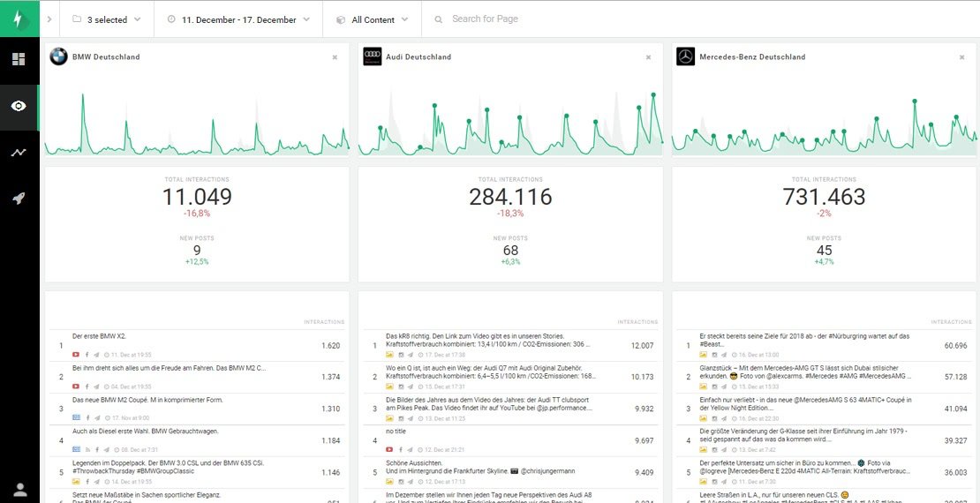
Task: Click Audi interactions change '-18,3%'
Action: (510, 214)
